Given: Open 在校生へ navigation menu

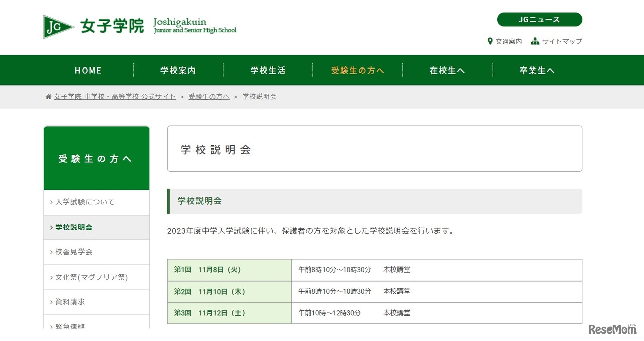Looking at the screenshot, I should tap(447, 71).
